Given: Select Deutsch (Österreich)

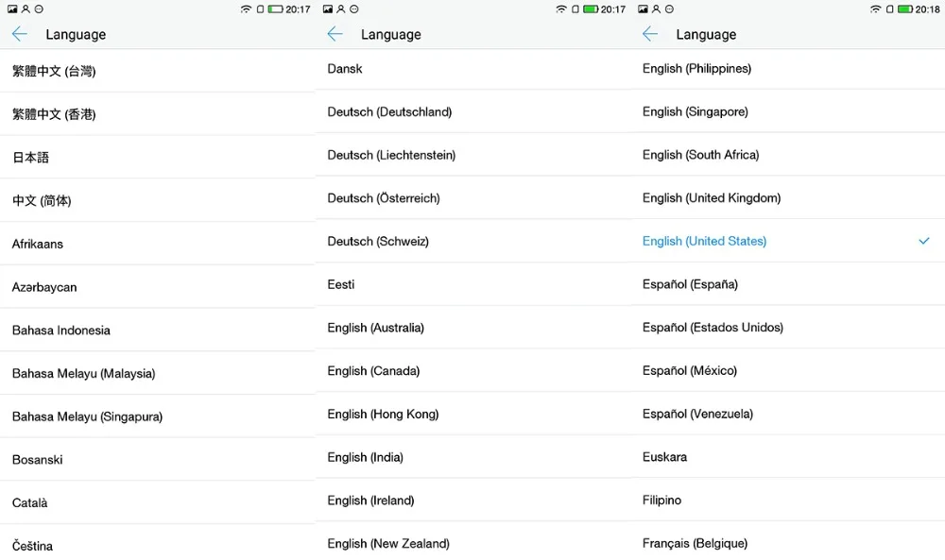Looking at the screenshot, I should coord(473,198).
